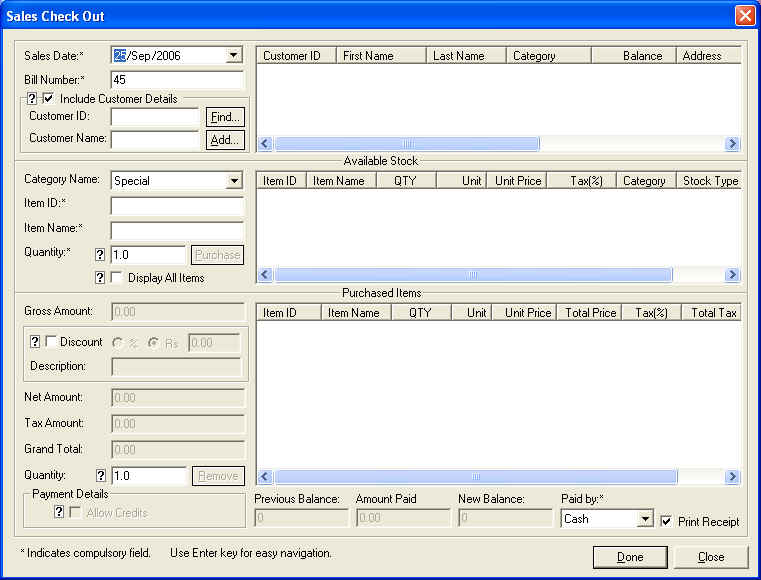
Task: Open the Sales Date dropdown calendar
Action: pyautogui.click(x=233, y=55)
